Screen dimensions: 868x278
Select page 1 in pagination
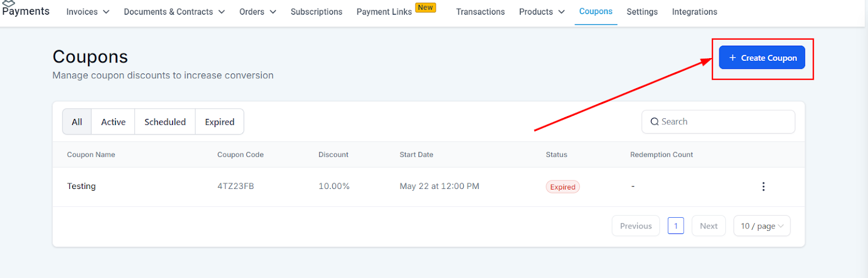[676, 226]
